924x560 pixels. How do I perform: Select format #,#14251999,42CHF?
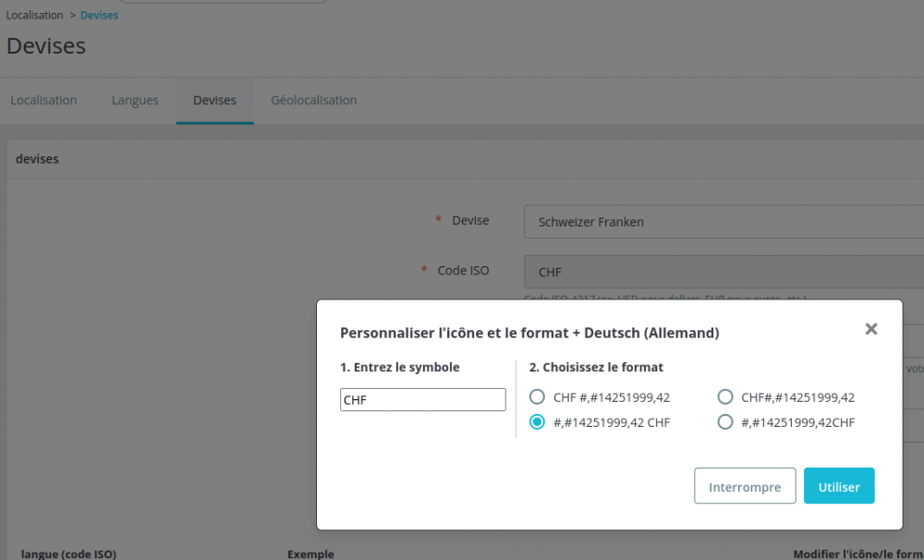coord(725,422)
